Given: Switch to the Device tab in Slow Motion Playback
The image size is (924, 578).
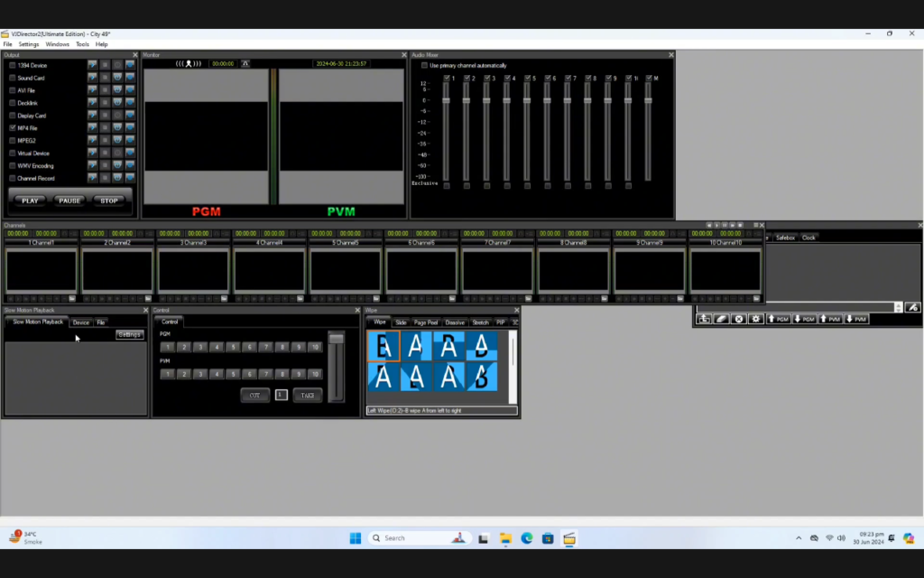Looking at the screenshot, I should click(83, 321).
